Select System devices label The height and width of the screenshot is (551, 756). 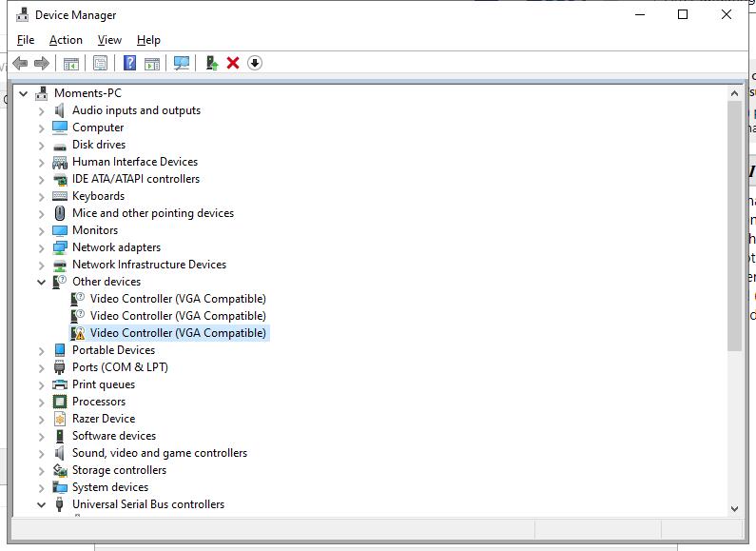[110, 487]
